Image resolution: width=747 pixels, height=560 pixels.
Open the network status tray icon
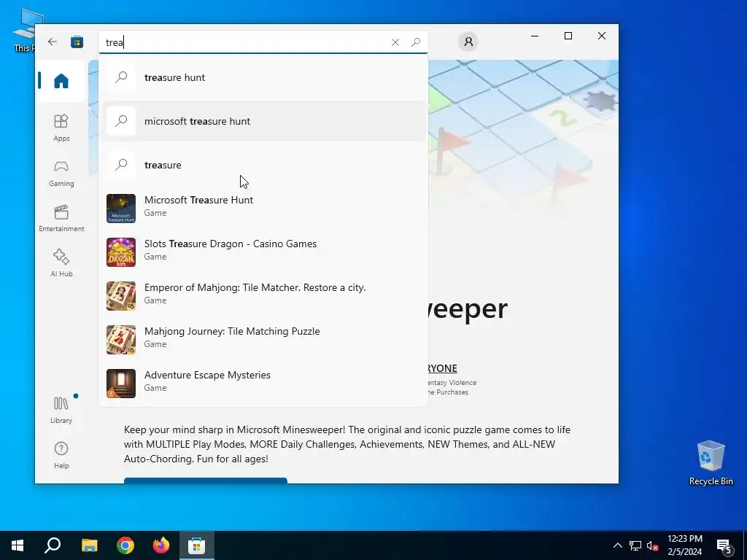pyautogui.click(x=635, y=545)
